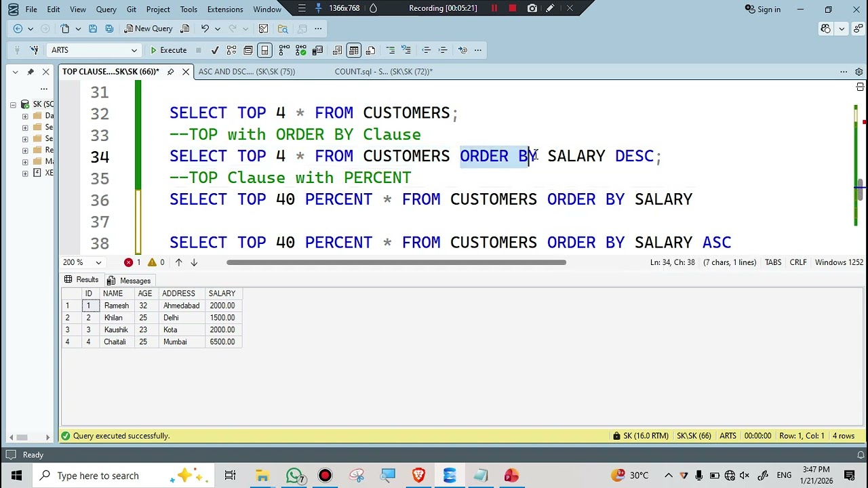This screenshot has width=868, height=488.
Task: Open the zoom level 200 % dropdown
Action: [x=82, y=262]
